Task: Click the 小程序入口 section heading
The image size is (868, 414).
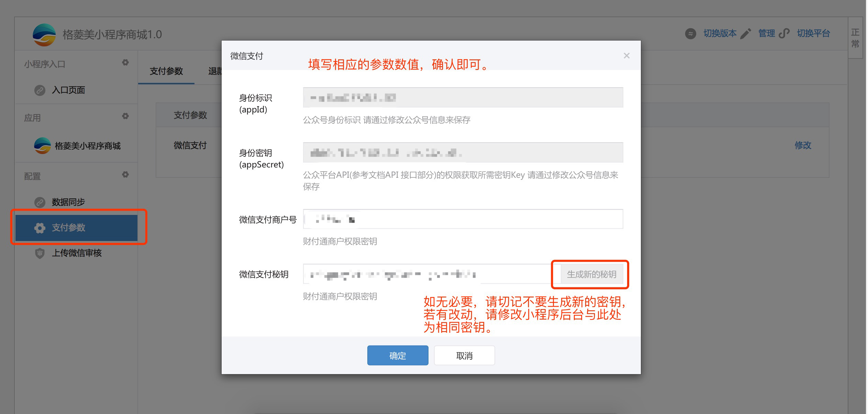Action: [x=45, y=64]
